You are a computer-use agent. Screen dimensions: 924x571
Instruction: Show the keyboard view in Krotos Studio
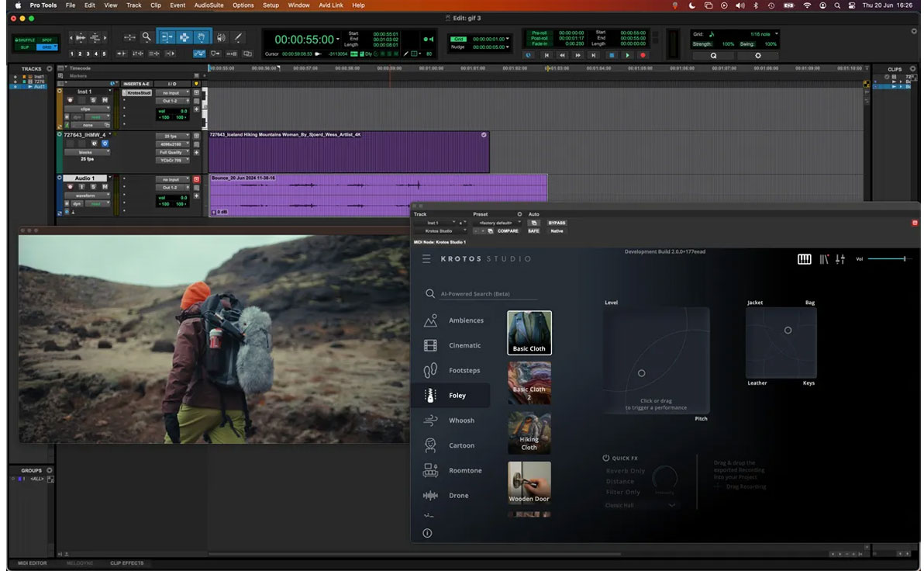tap(804, 259)
